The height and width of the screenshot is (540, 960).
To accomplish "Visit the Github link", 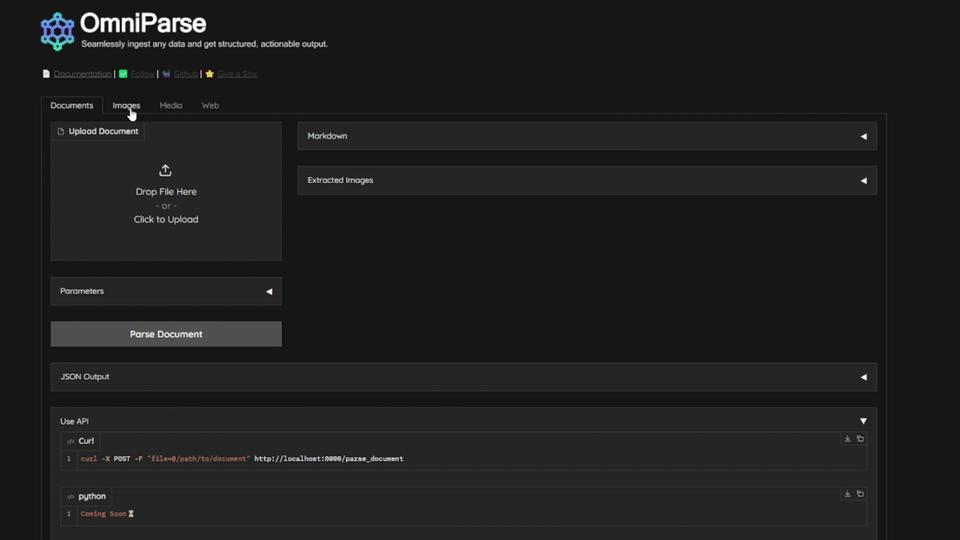I will 185,74.
